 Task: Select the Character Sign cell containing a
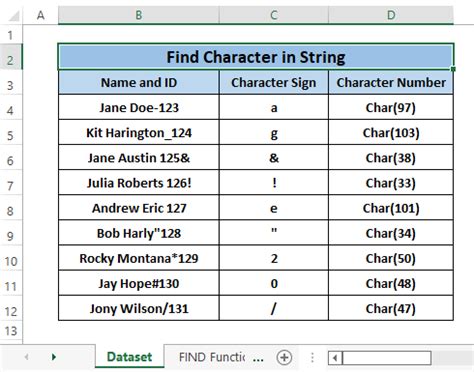[274, 108]
